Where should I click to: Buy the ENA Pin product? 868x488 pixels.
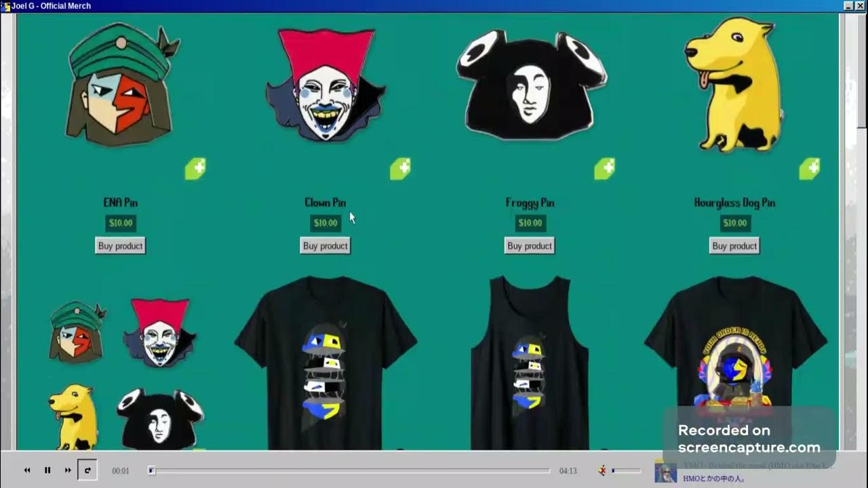[x=121, y=246]
